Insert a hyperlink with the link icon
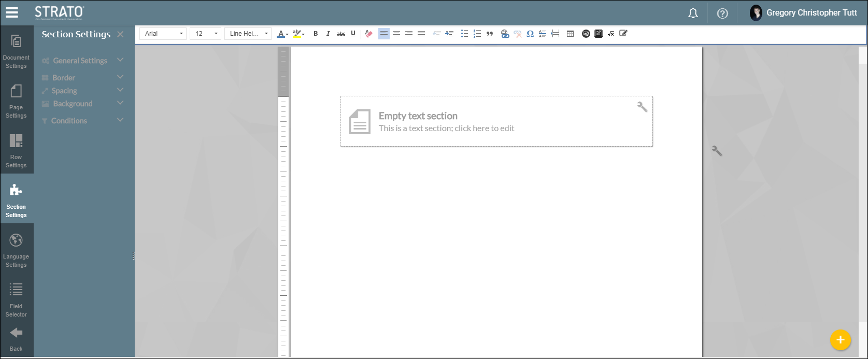 coord(505,34)
